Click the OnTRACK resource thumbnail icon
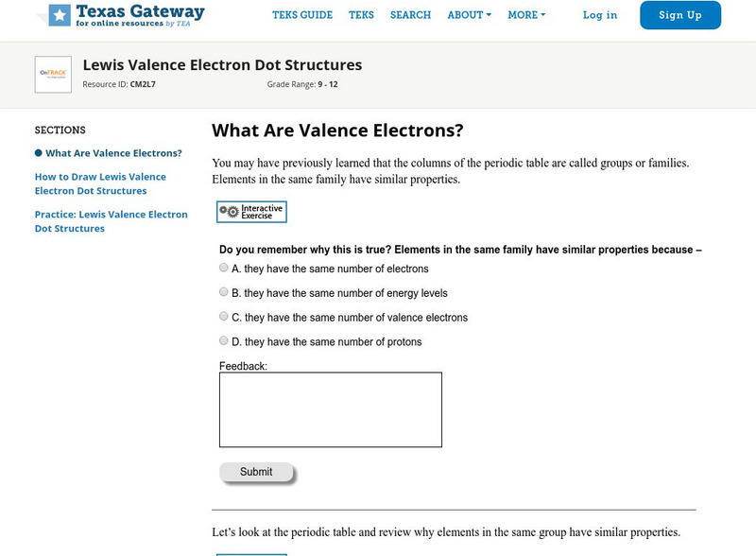Image resolution: width=756 pixels, height=556 pixels. (x=53, y=75)
